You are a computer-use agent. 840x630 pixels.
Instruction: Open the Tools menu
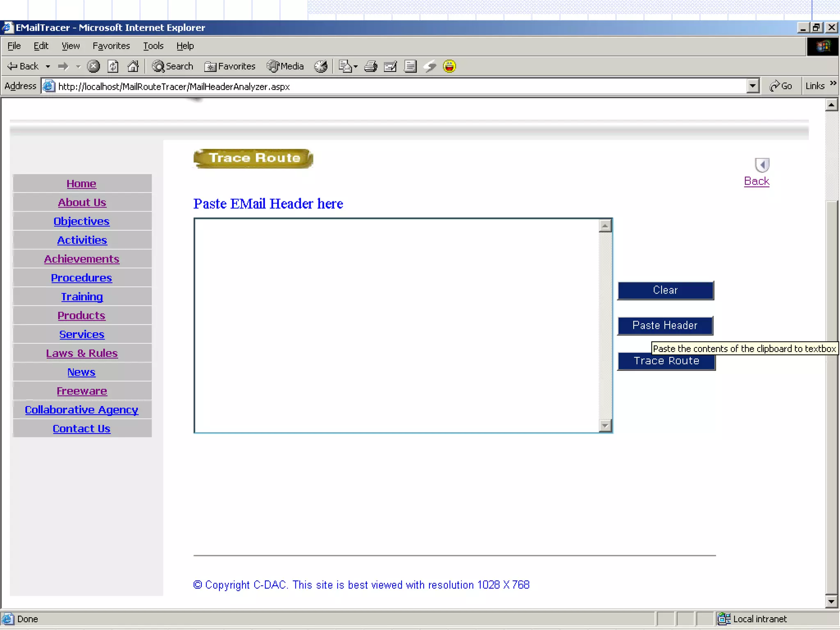point(153,46)
